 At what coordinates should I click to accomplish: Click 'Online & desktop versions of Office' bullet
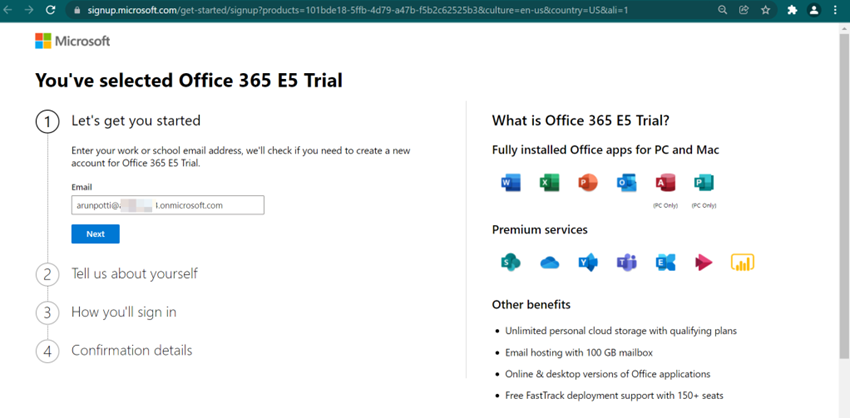pos(608,375)
